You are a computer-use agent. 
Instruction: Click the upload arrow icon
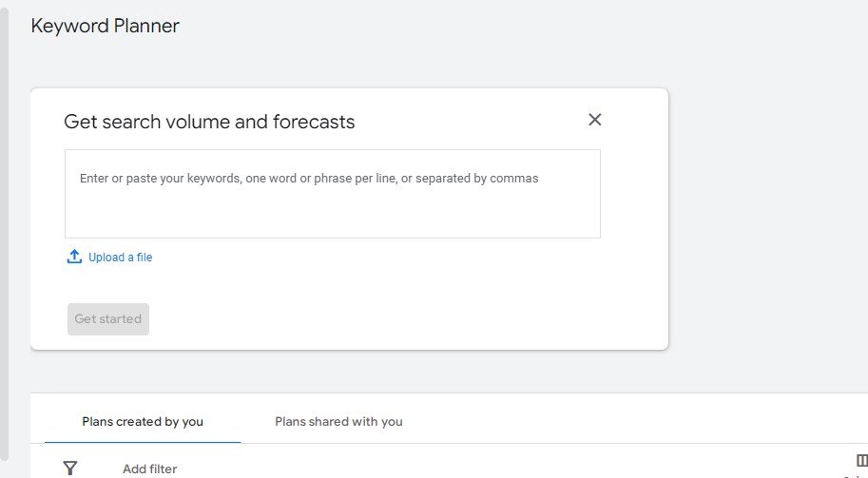pos(74,257)
